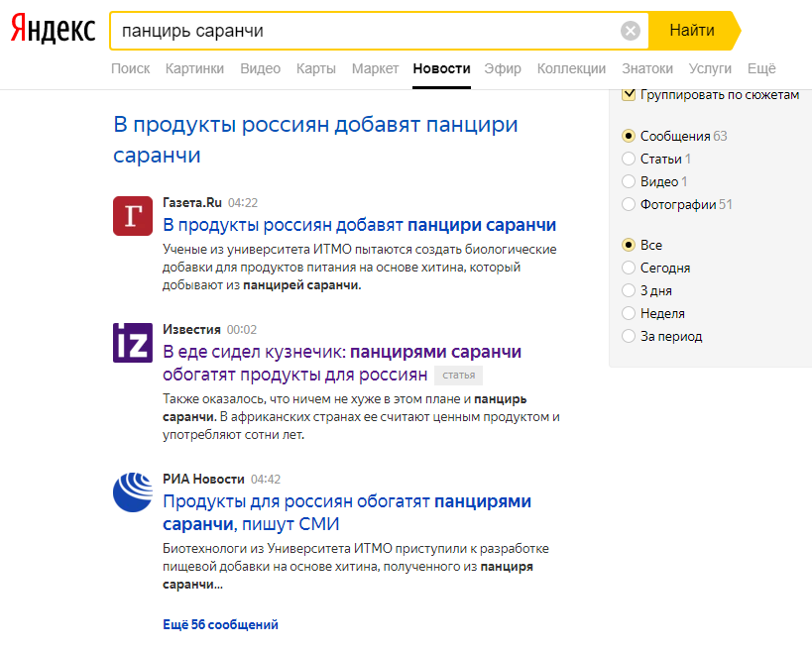Image resolution: width=812 pixels, height=651 pixels.
Task: Open the Газета.Ru source logo
Action: (x=133, y=216)
